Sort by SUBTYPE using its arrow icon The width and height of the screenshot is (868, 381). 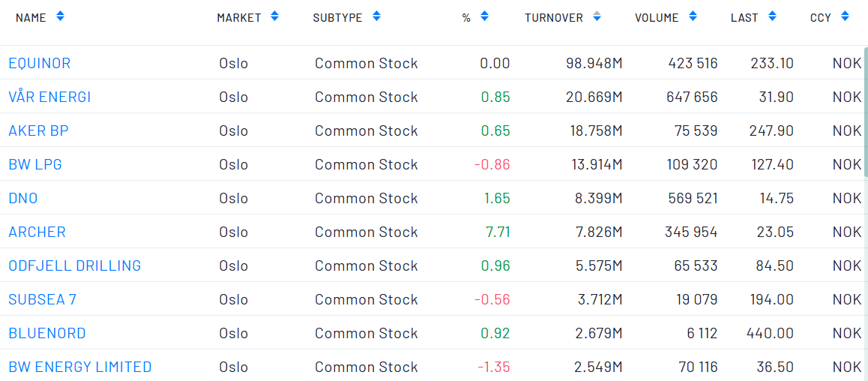coord(376,16)
